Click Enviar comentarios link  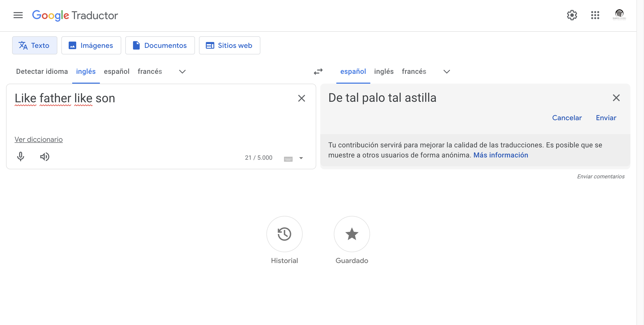click(x=601, y=177)
